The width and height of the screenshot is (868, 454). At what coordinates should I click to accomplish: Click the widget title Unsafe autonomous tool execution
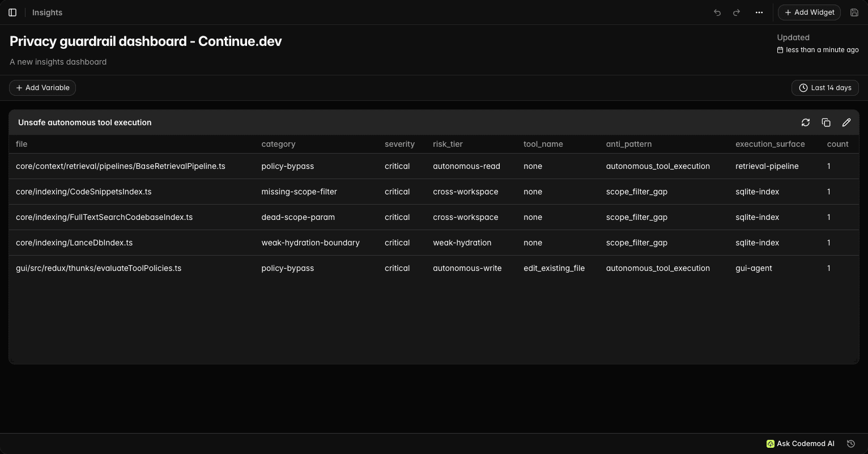pyautogui.click(x=84, y=122)
